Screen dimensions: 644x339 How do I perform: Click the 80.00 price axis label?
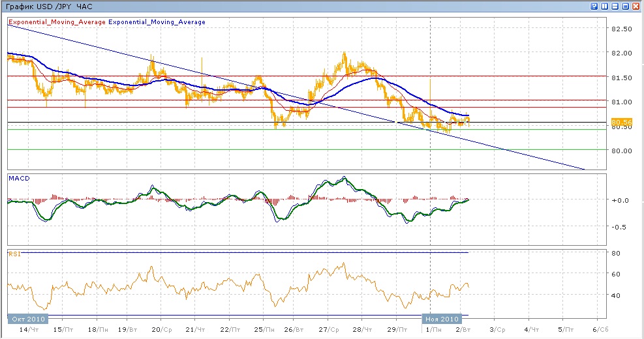click(x=623, y=151)
